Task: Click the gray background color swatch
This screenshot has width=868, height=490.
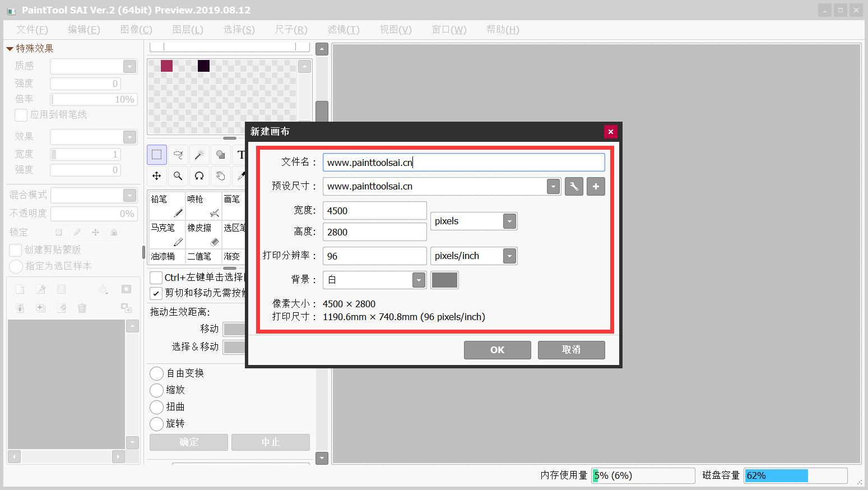Action: [x=444, y=280]
